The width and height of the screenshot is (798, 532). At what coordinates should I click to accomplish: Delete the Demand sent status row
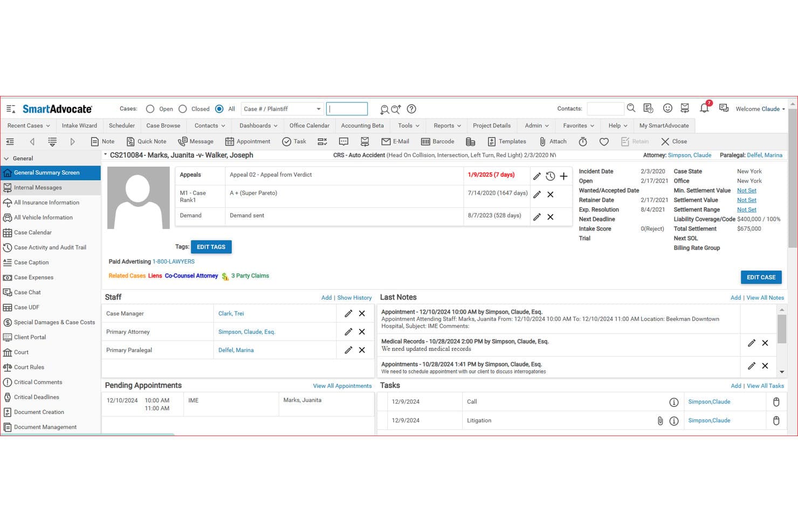551,217
